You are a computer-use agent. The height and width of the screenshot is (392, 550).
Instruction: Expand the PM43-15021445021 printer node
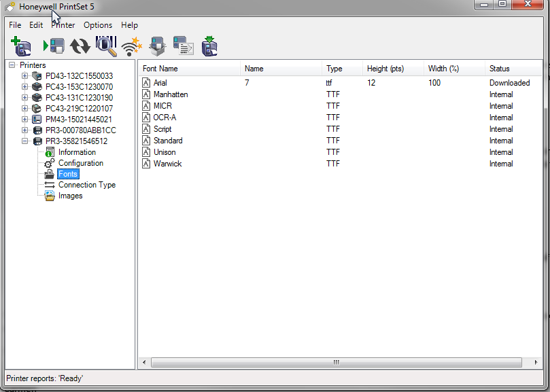point(24,119)
